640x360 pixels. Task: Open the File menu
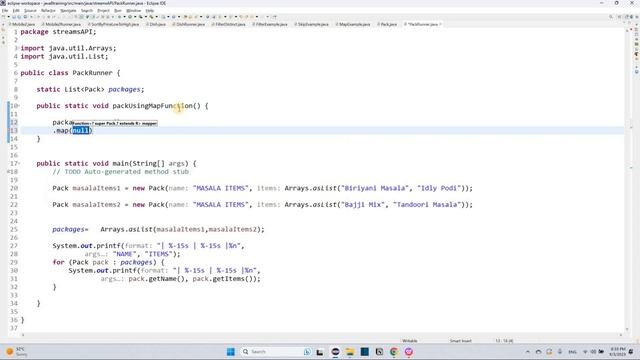click(x=5, y=11)
